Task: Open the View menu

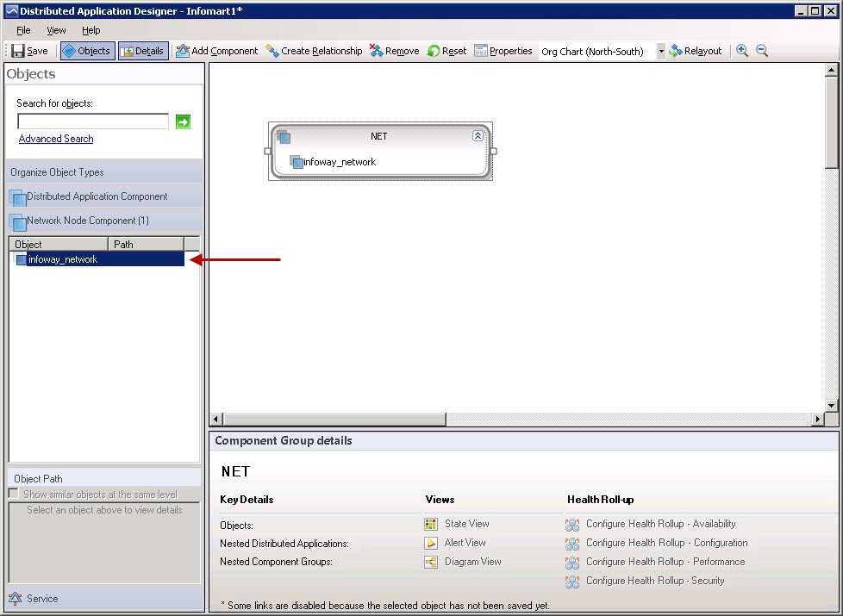Action: [56, 30]
